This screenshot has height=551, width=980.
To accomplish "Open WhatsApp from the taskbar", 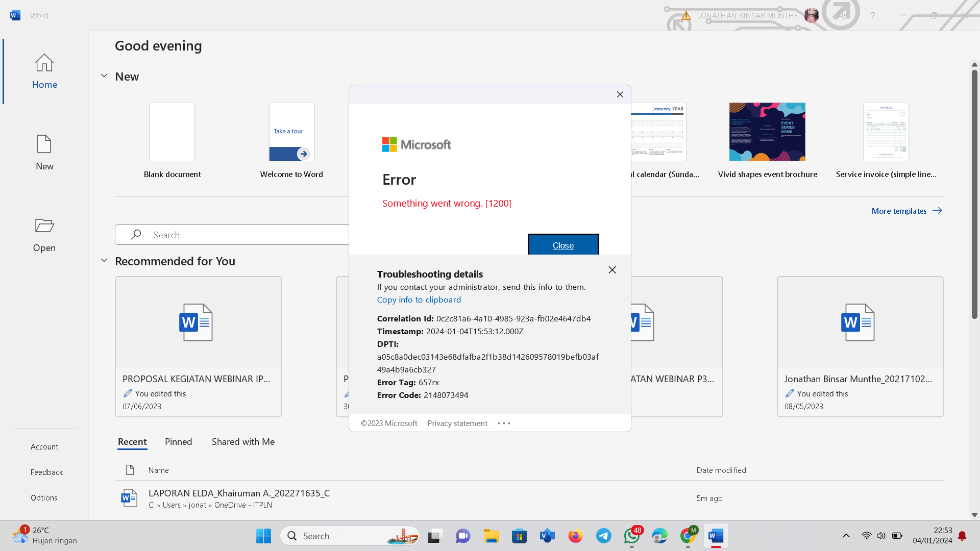I will 631,536.
